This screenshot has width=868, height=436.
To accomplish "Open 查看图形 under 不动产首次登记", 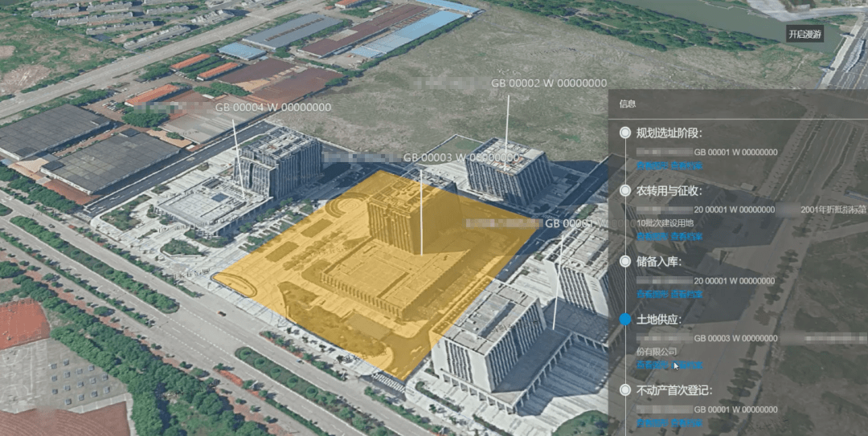I will pyautogui.click(x=652, y=422).
